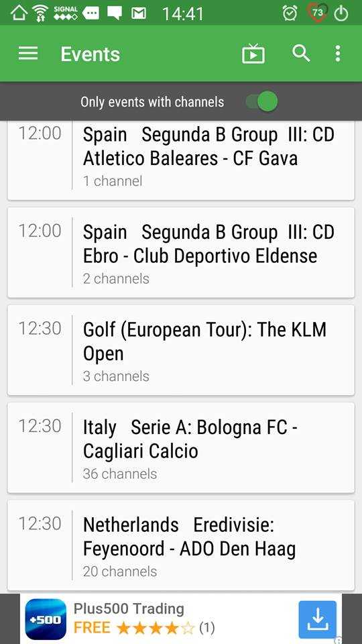Tap the power icon in status bar

341,13
